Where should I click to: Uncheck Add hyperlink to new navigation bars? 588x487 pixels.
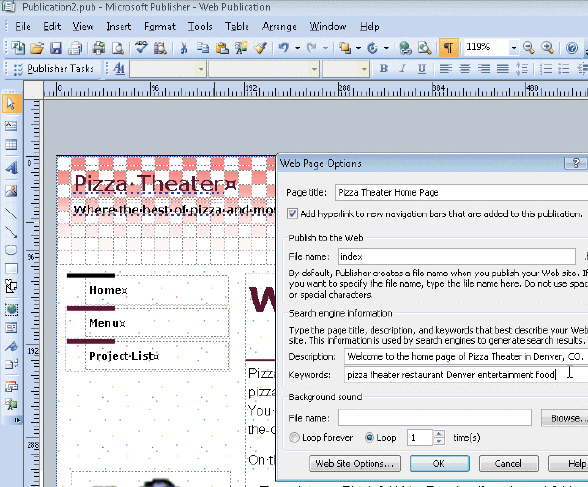pyautogui.click(x=292, y=214)
